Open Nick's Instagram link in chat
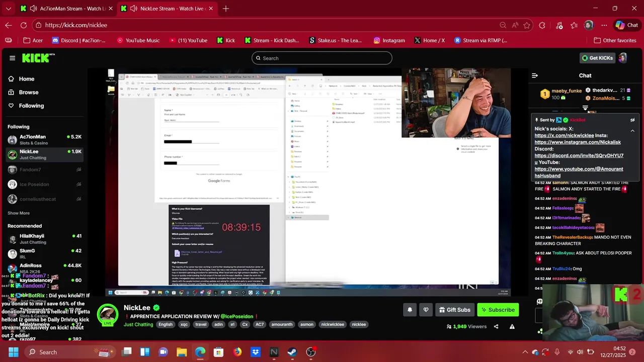This screenshot has height=362, width=644. 578,142
